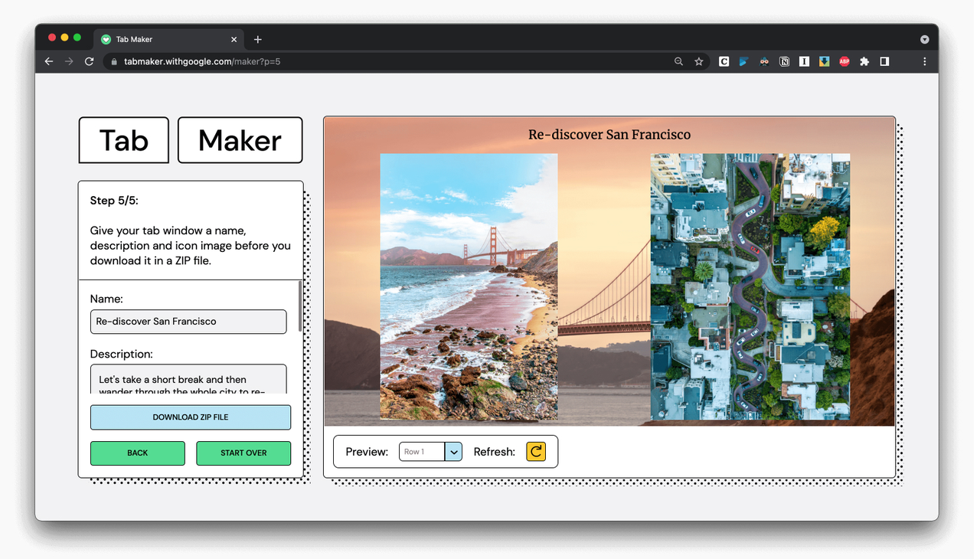Click the address bar URL
980x559 pixels.
tap(202, 61)
